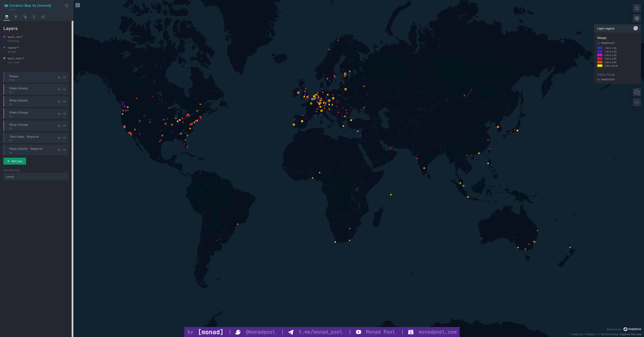Click the yellow 5.00 to 42.00 legend swatch
Viewport: 644px width, 337px height.
pos(599,66)
